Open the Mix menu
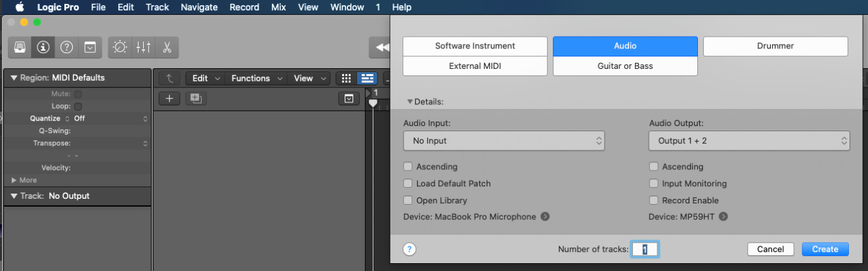Viewport: 868px width, 271px height. click(278, 7)
